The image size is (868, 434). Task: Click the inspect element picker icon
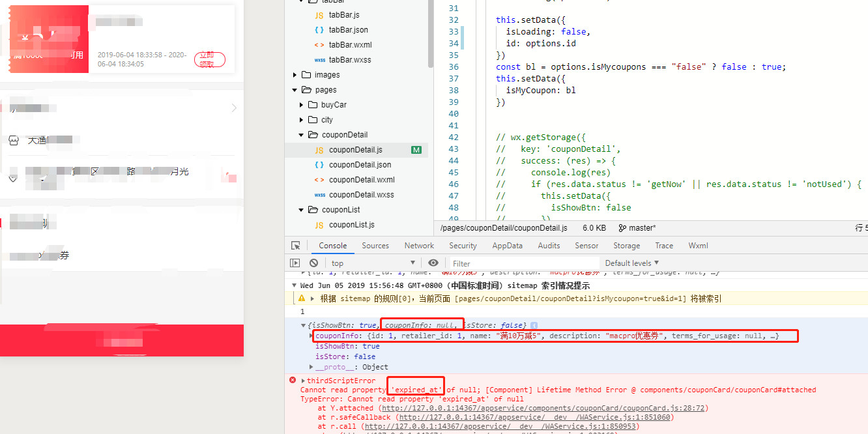(296, 246)
